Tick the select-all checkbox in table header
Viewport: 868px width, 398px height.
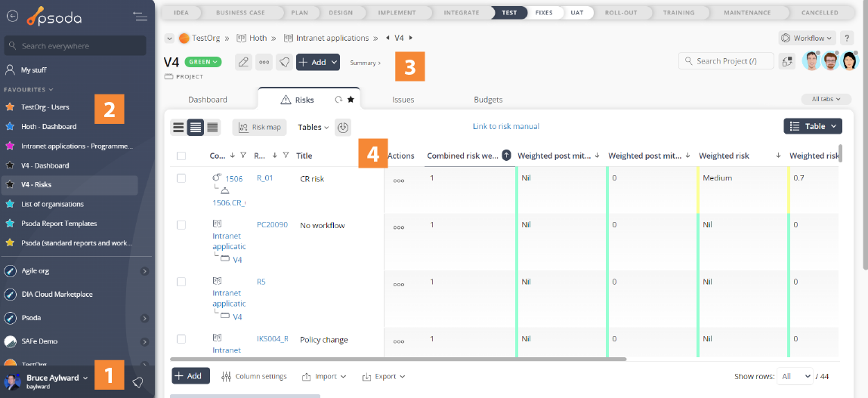(x=181, y=156)
